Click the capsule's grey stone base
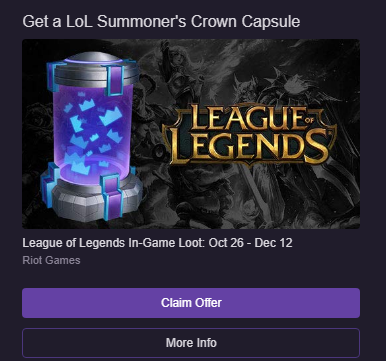 pos(95,200)
